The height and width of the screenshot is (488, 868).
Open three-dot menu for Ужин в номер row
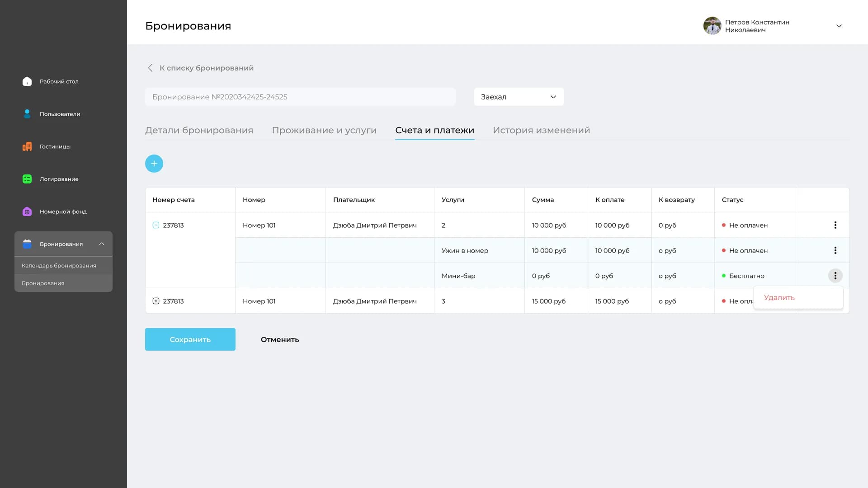pos(835,250)
